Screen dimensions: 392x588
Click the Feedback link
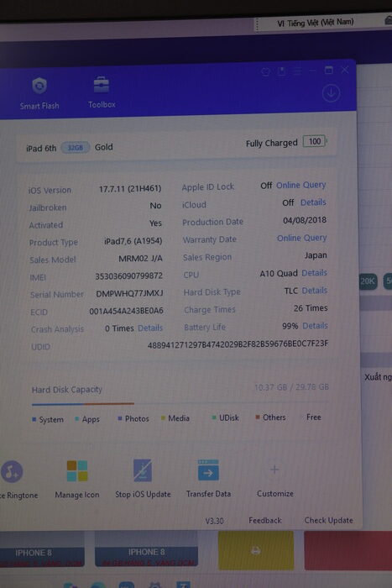tap(265, 521)
